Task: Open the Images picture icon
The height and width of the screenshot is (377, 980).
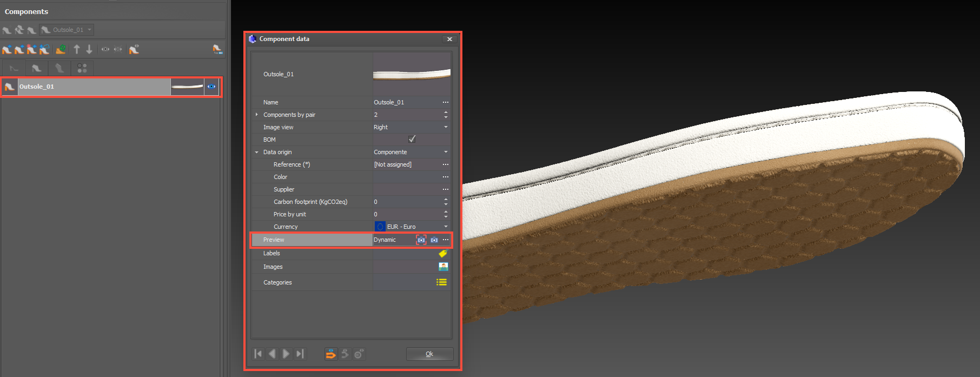Action: pos(443,267)
